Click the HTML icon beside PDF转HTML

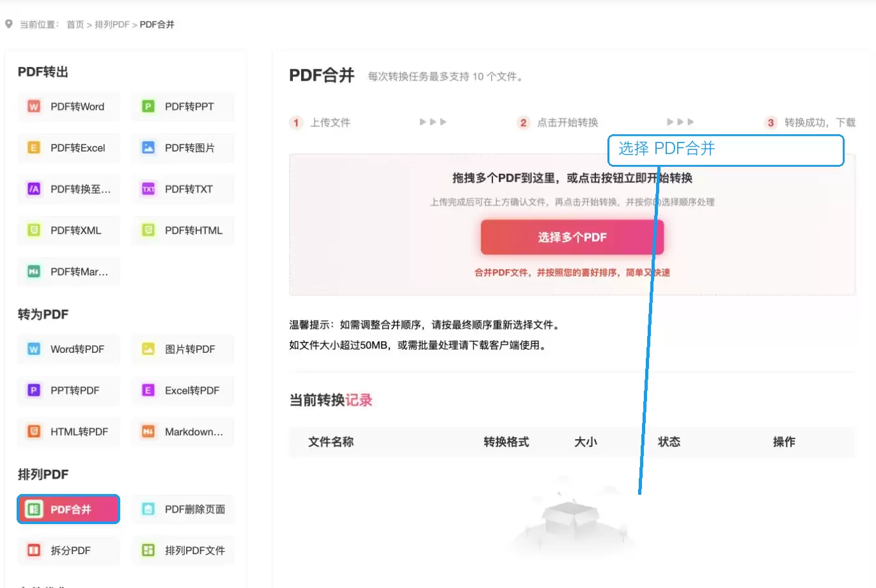(x=148, y=230)
